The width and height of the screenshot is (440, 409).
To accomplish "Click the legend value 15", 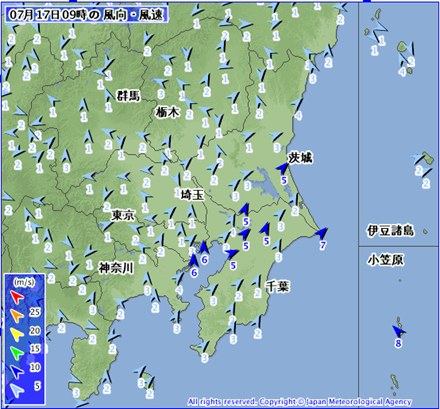I will tap(35, 349).
